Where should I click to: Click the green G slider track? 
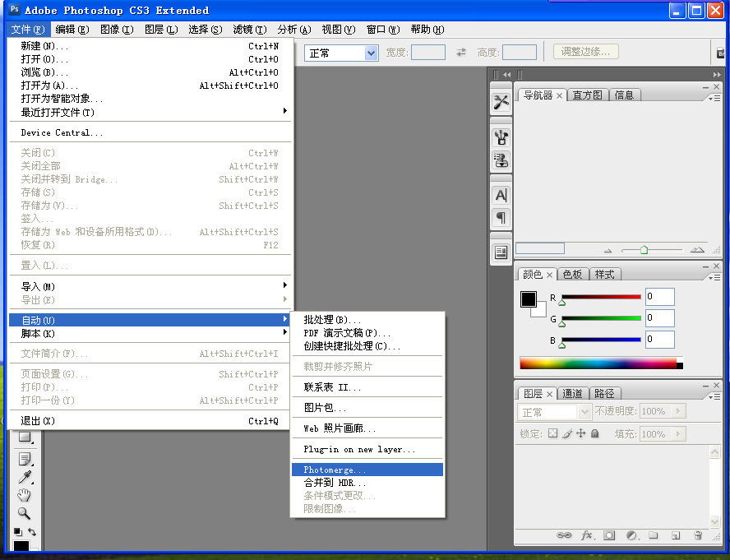tap(601, 318)
